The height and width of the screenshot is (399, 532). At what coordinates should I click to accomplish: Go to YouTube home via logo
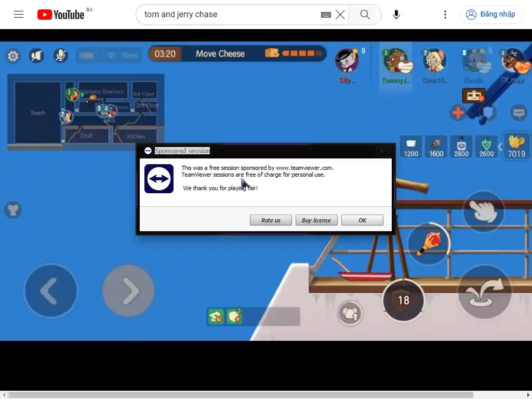[61, 15]
